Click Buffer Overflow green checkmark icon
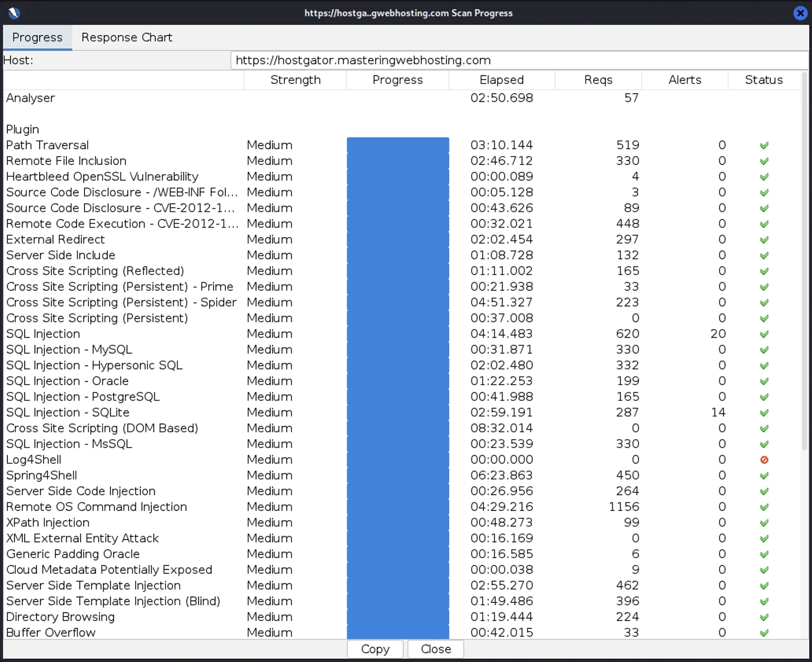Image resolution: width=812 pixels, height=662 pixels. (x=764, y=633)
